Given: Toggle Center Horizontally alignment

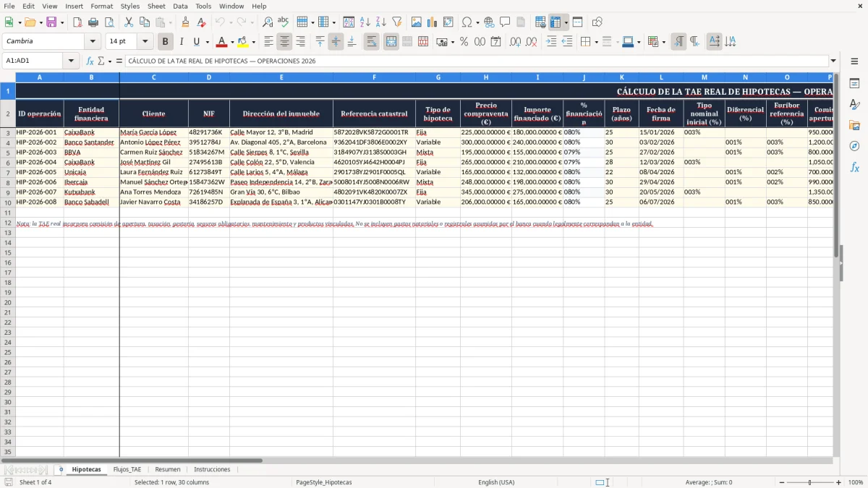Looking at the screenshot, I should [x=285, y=42].
